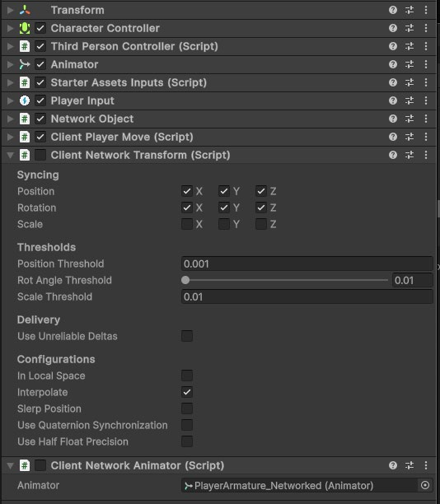Click the Rot Angle Threshold slider handle
Image resolution: width=440 pixels, height=504 pixels.
(185, 280)
